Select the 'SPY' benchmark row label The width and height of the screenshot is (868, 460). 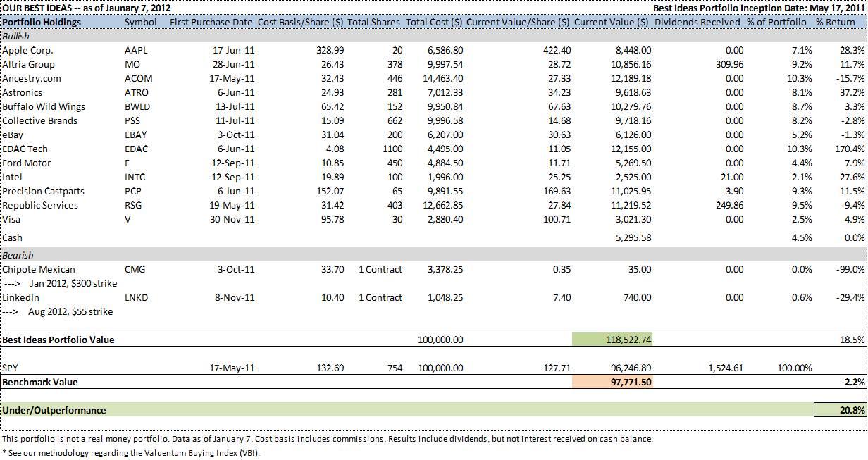pyautogui.click(x=10, y=368)
